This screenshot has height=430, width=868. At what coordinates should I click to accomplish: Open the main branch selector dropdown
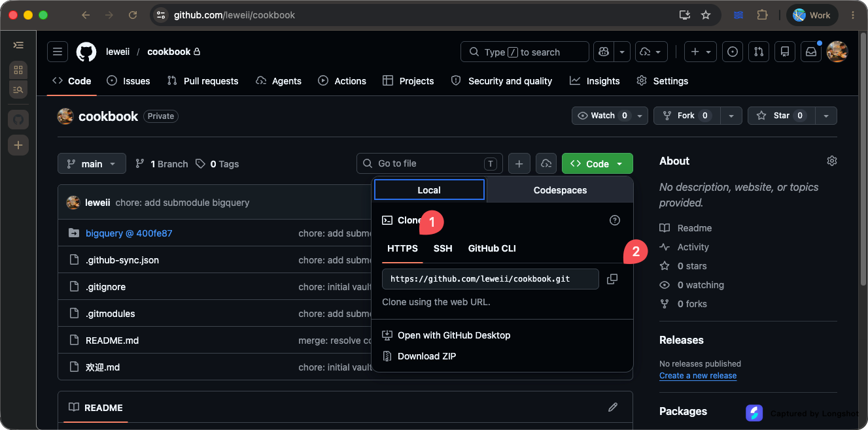pyautogui.click(x=92, y=163)
